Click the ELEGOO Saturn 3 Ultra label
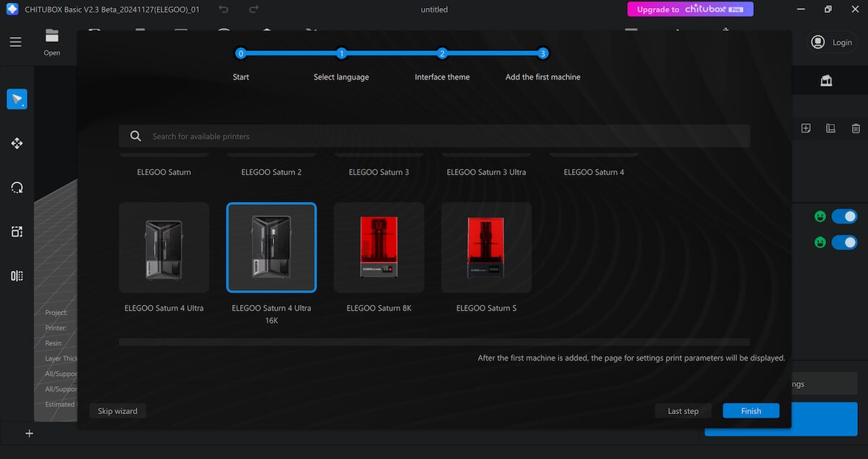 (x=486, y=172)
